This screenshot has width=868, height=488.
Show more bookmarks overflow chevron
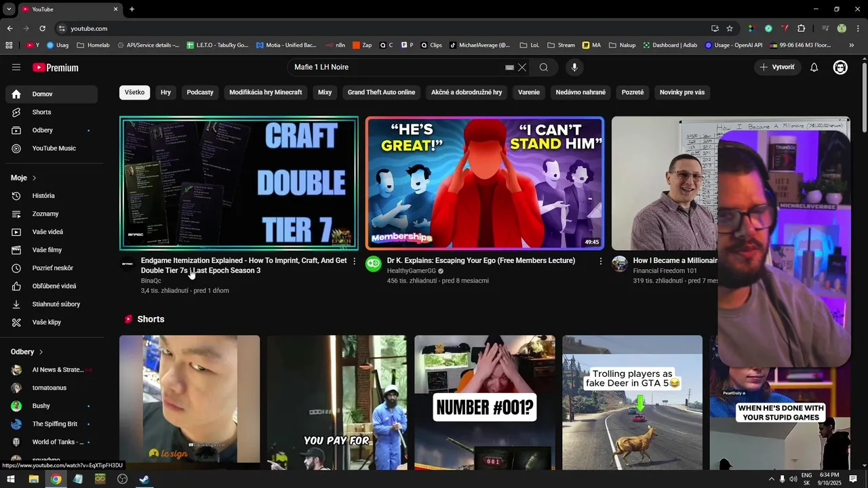pyautogui.click(x=852, y=45)
